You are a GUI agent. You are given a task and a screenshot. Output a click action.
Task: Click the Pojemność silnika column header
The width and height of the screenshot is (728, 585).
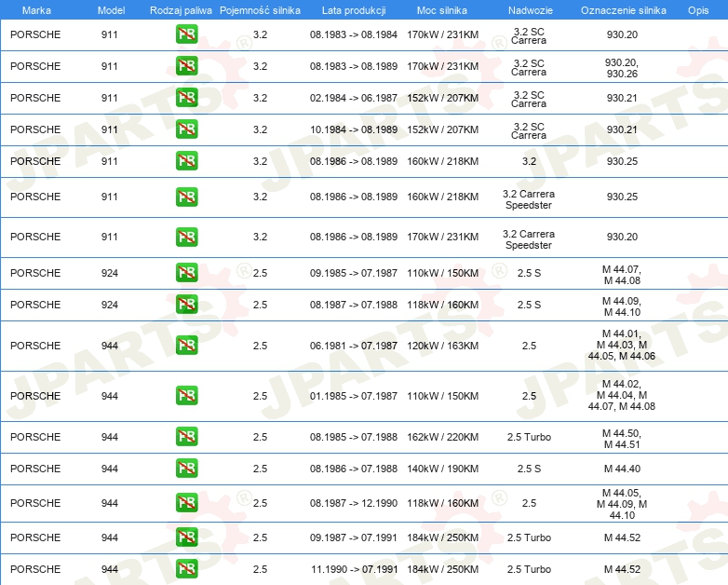click(x=260, y=10)
